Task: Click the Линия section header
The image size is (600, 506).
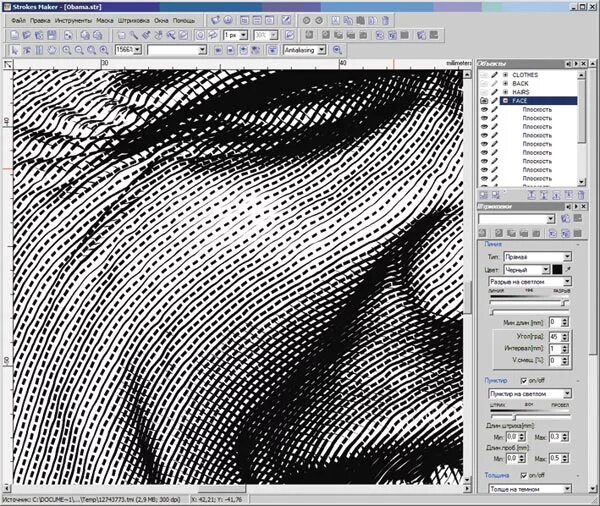Action: pyautogui.click(x=493, y=244)
